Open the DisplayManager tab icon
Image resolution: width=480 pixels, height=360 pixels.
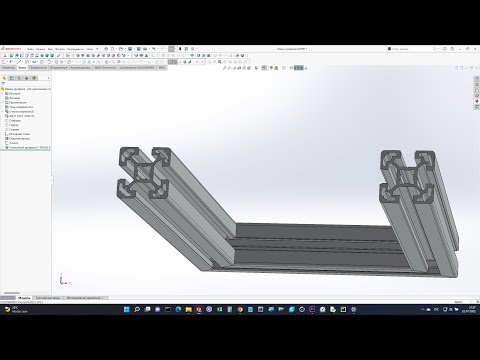point(34,78)
